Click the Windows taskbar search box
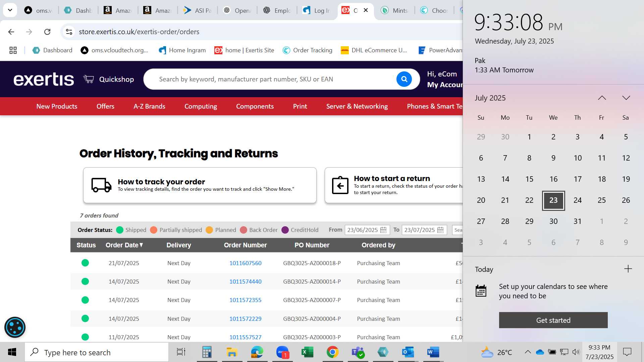The width and height of the screenshot is (644, 362). click(x=97, y=352)
